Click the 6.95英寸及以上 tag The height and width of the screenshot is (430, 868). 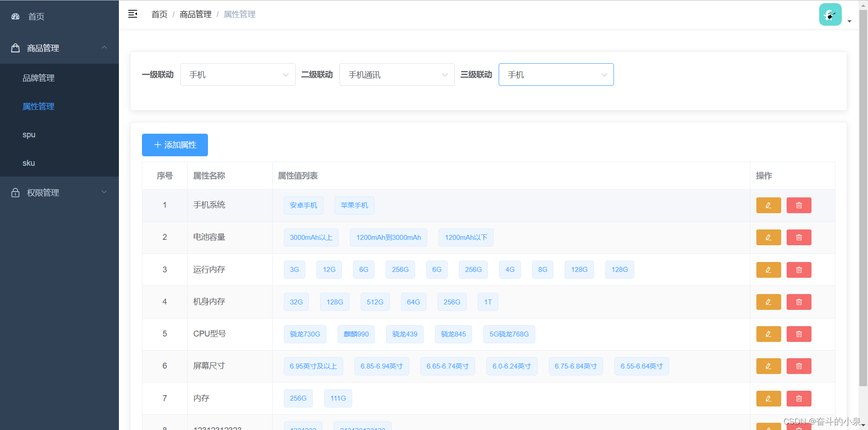point(313,366)
